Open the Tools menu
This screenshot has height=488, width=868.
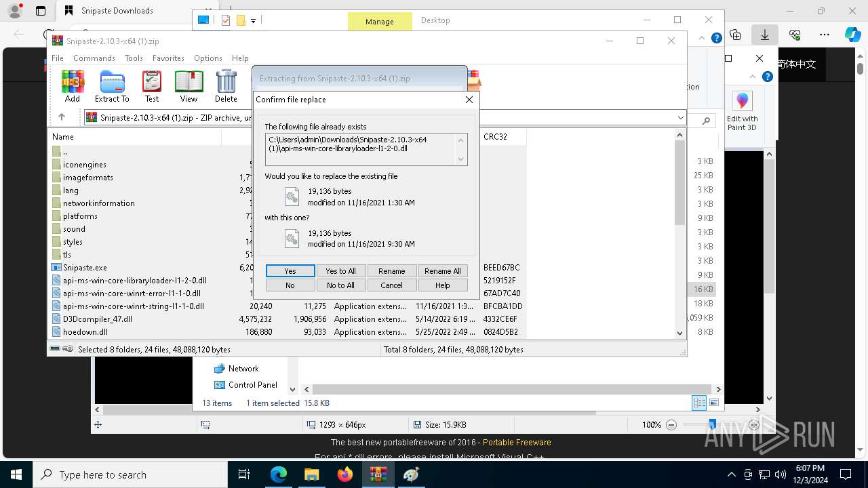[x=134, y=58]
